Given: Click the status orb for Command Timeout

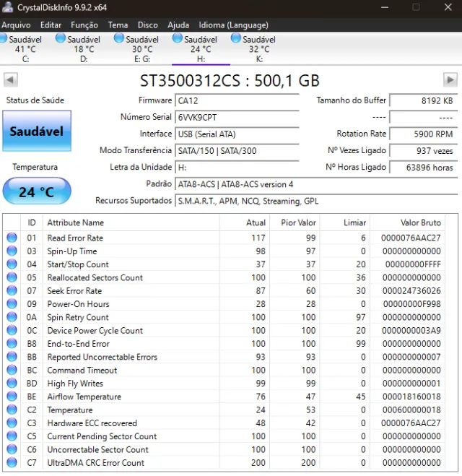Looking at the screenshot, I should [x=12, y=370].
